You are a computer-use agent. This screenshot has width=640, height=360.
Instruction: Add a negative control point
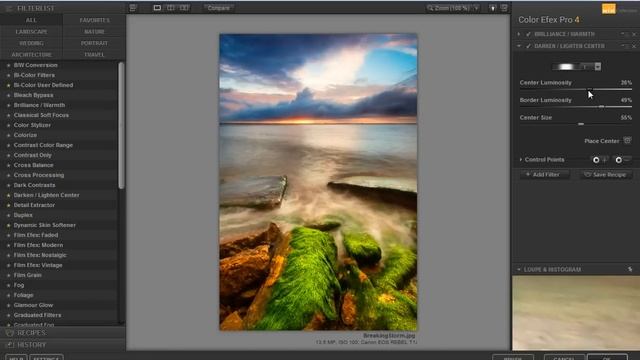pos(622,160)
